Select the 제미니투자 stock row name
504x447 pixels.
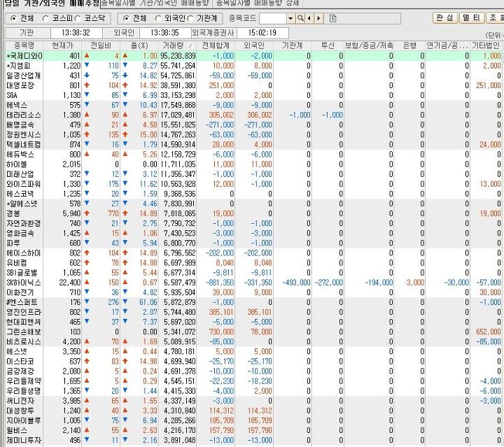(24, 440)
